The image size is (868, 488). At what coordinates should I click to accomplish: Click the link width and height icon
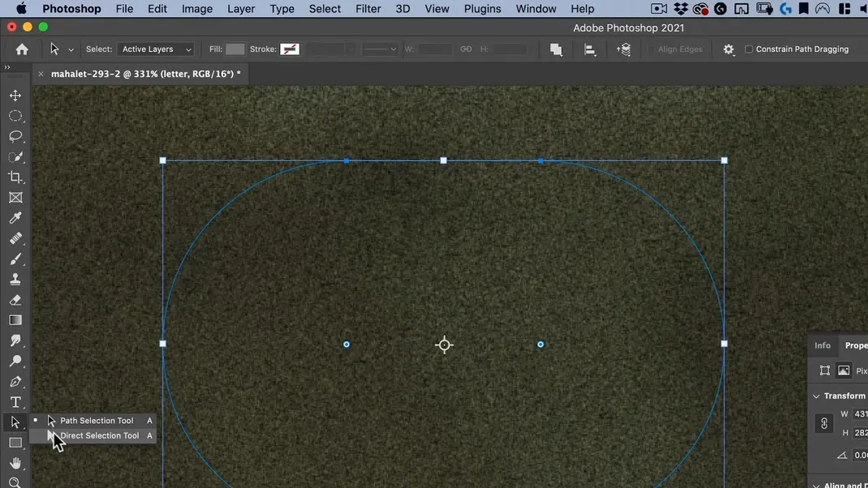[x=466, y=50]
